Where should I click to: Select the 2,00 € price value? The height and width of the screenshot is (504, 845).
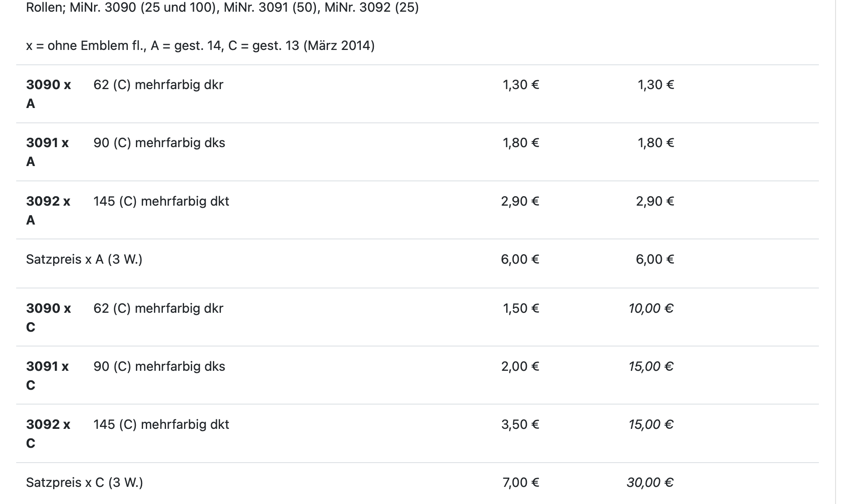click(x=520, y=366)
